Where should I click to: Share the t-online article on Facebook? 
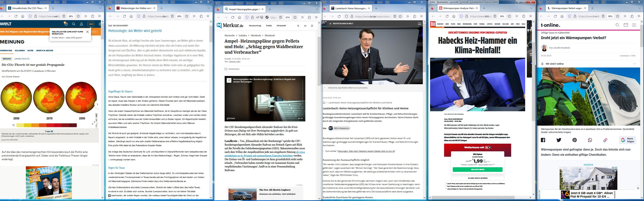point(543,140)
